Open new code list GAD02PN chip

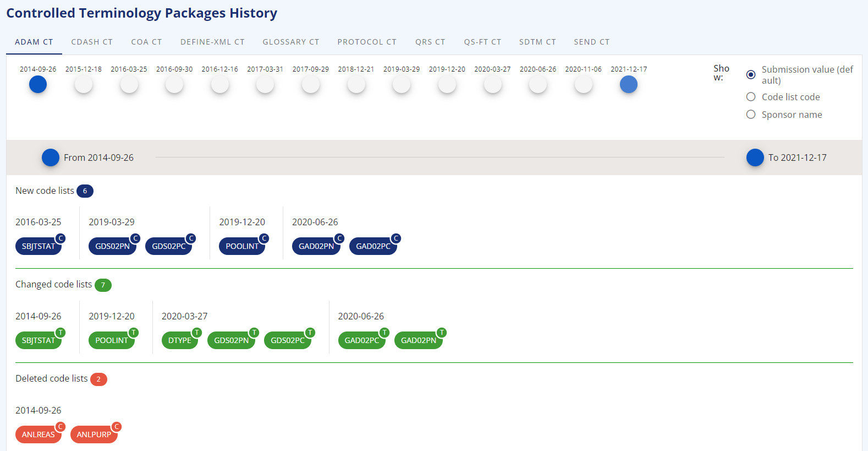(316, 246)
